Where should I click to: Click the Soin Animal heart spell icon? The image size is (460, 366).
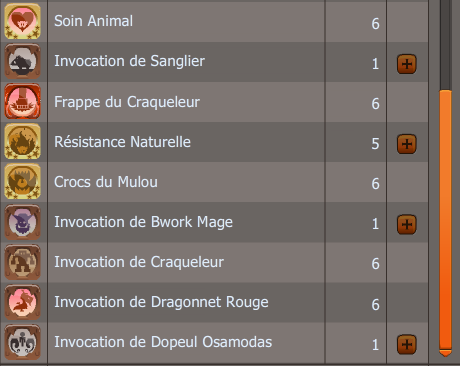point(22,21)
